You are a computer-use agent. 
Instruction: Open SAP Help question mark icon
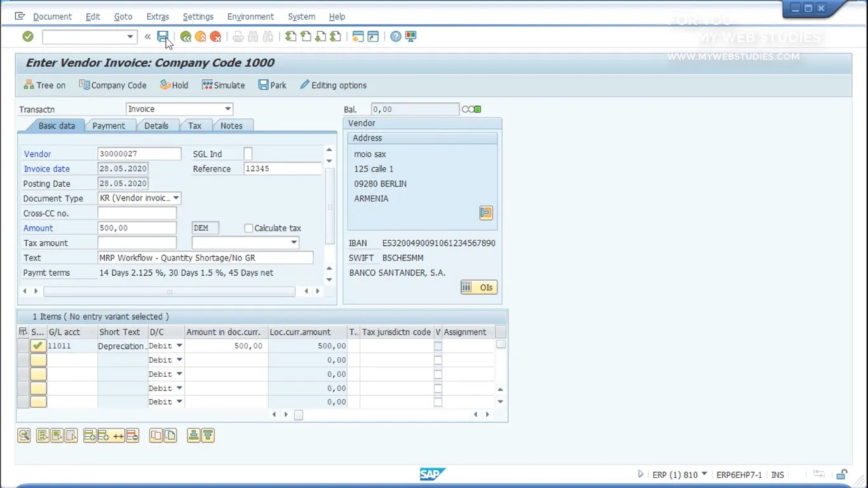[396, 37]
